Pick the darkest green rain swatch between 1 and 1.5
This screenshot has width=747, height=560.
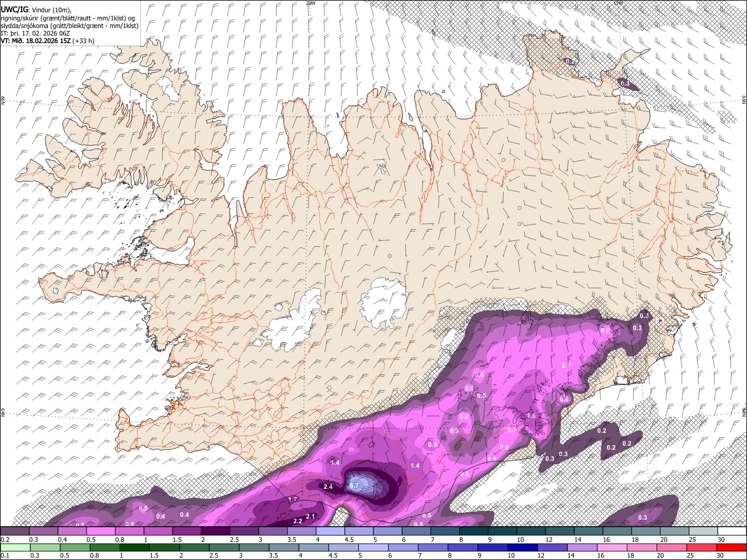click(x=135, y=548)
